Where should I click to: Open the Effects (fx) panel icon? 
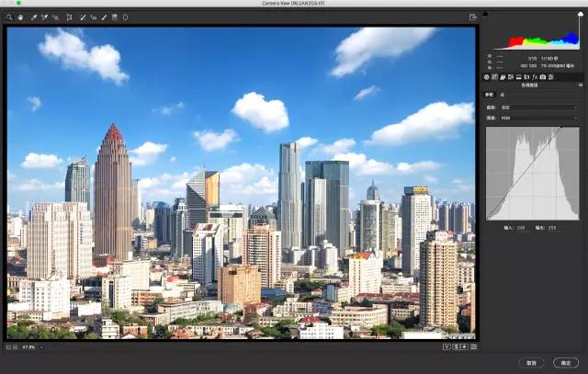point(536,77)
